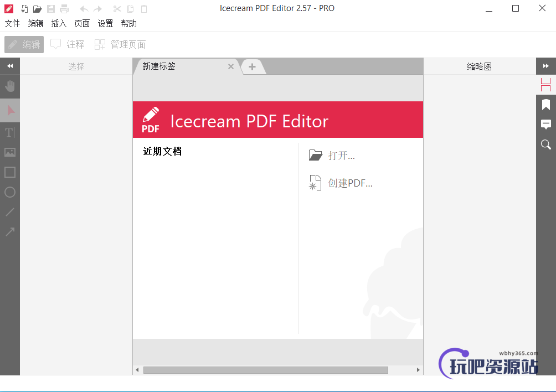Open the bookmarks panel icon

point(545,105)
